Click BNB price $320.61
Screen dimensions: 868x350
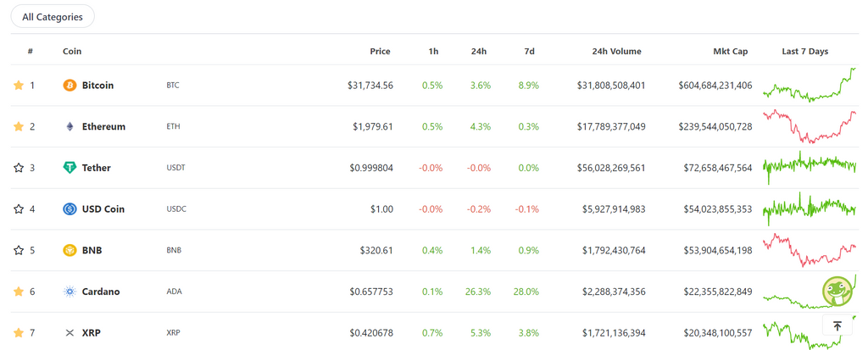[376, 250]
